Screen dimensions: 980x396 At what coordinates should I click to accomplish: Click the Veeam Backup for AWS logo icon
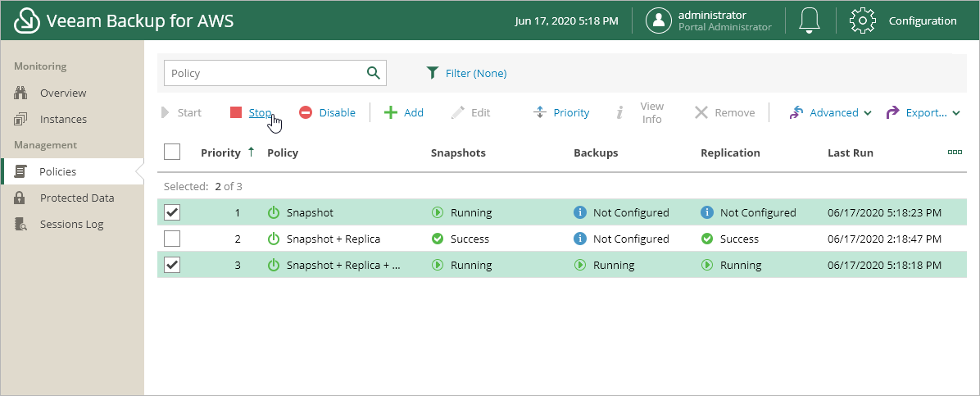[x=27, y=20]
